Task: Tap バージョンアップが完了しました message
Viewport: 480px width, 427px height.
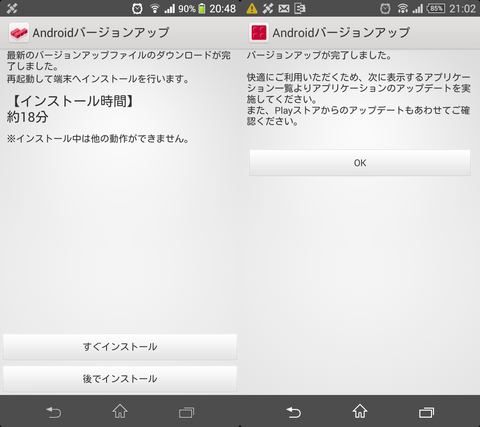Action: point(319,55)
